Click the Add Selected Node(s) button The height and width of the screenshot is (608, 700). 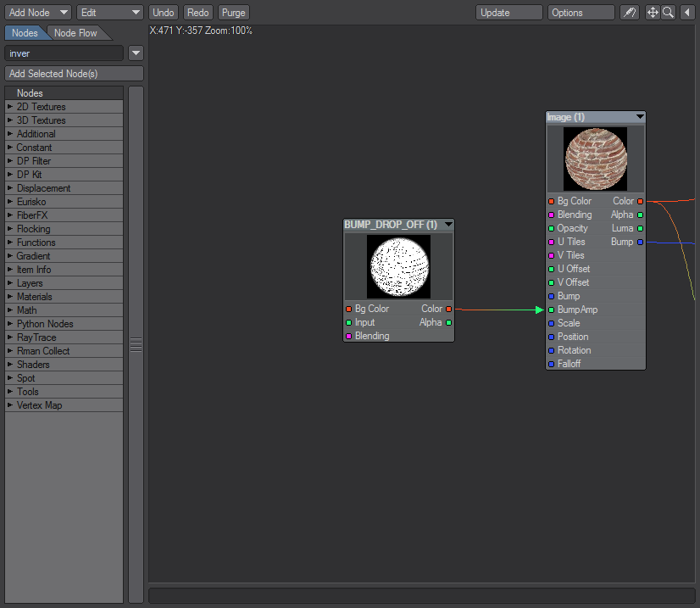point(74,74)
